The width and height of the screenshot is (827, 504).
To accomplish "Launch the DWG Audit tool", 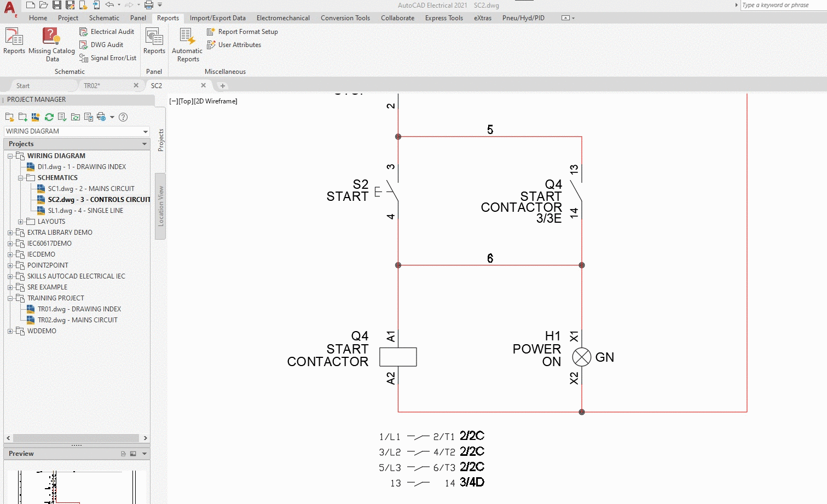I will 101,45.
